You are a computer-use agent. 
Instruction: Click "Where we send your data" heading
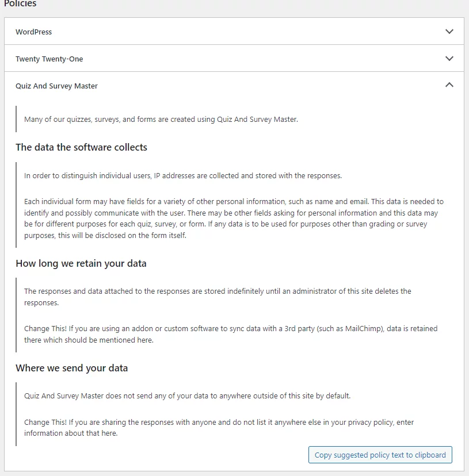(72, 368)
